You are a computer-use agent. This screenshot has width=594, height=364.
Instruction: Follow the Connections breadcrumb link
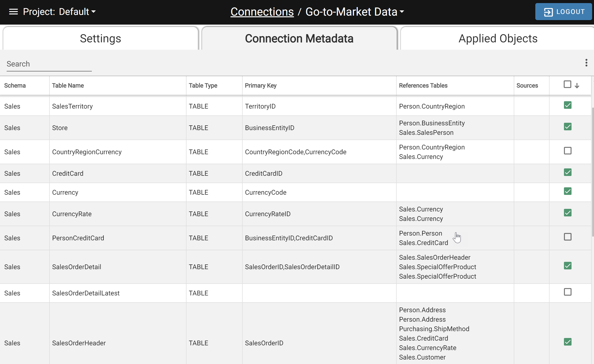pyautogui.click(x=262, y=12)
